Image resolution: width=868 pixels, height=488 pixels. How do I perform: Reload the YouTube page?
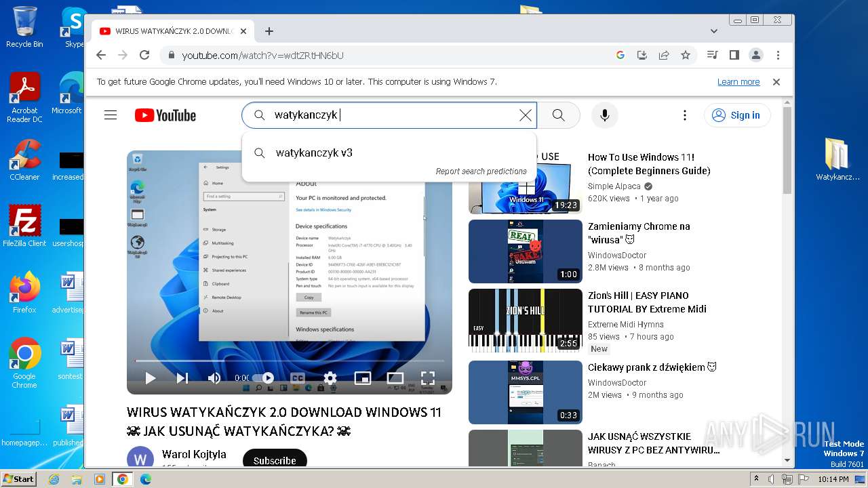point(144,56)
